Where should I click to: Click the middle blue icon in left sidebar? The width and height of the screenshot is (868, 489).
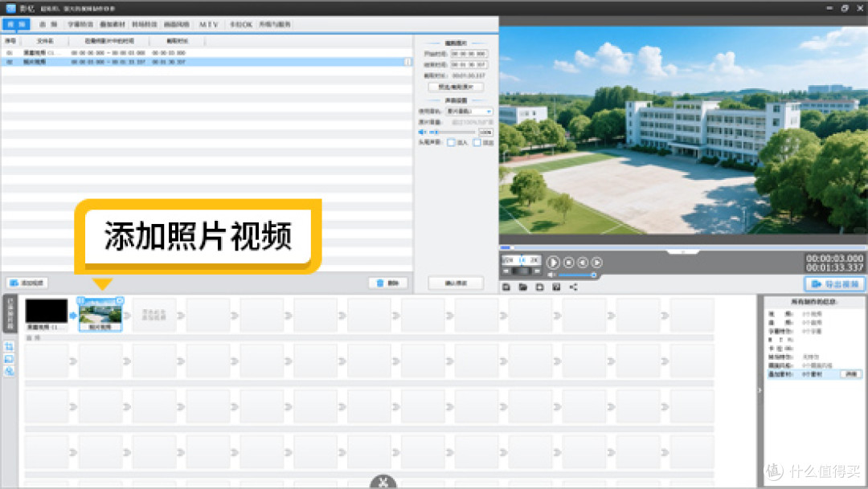point(9,359)
